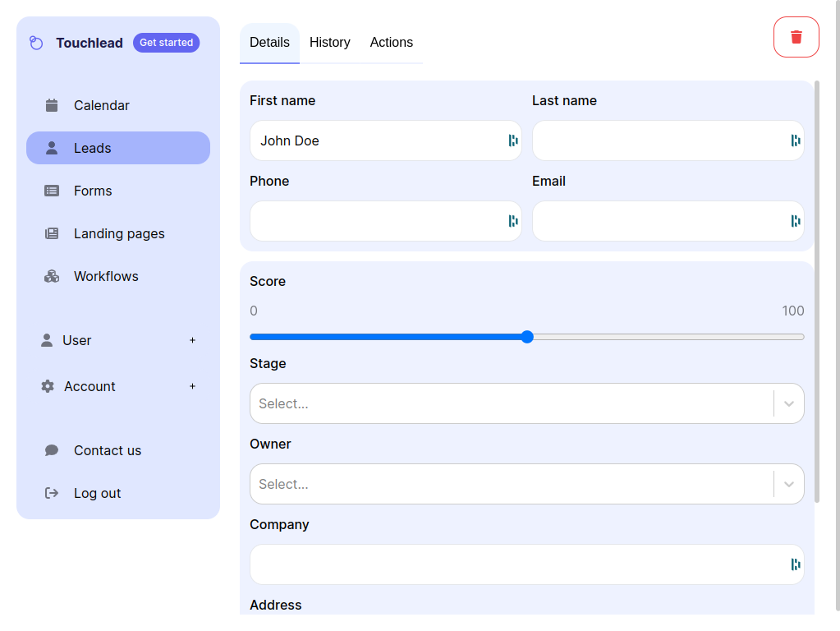Screen dimensions: 840x631
Task: Click the Address field label
Action: [x=275, y=605]
